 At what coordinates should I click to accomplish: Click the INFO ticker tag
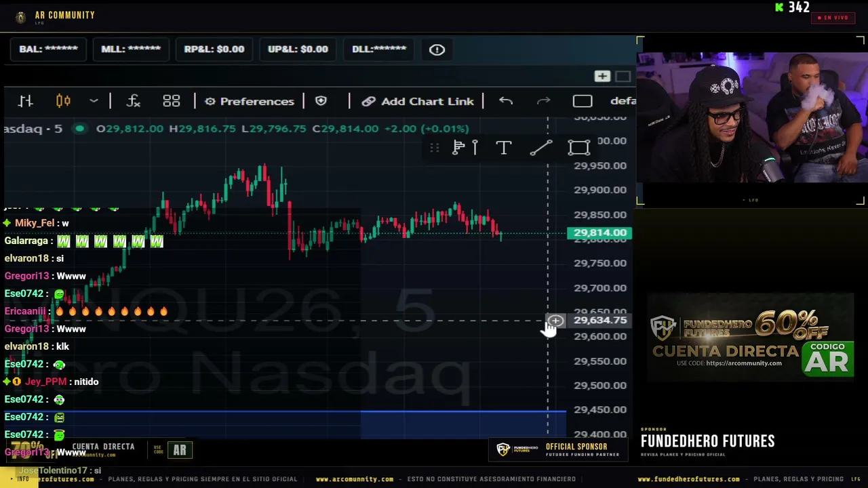click(22, 479)
